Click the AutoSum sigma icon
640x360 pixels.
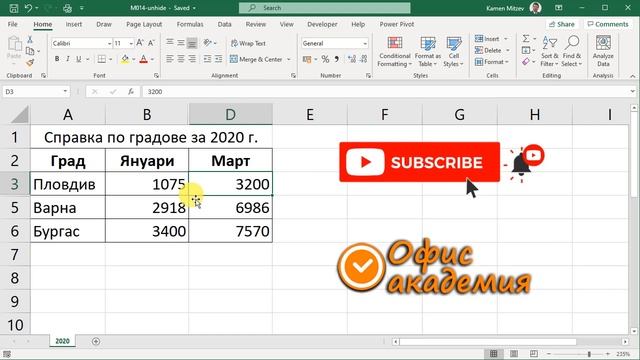(526, 39)
